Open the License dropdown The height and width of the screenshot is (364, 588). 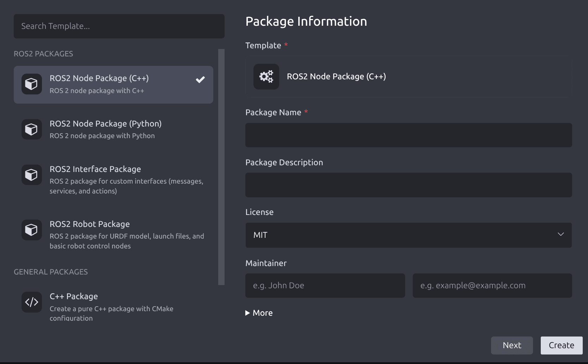coord(408,235)
